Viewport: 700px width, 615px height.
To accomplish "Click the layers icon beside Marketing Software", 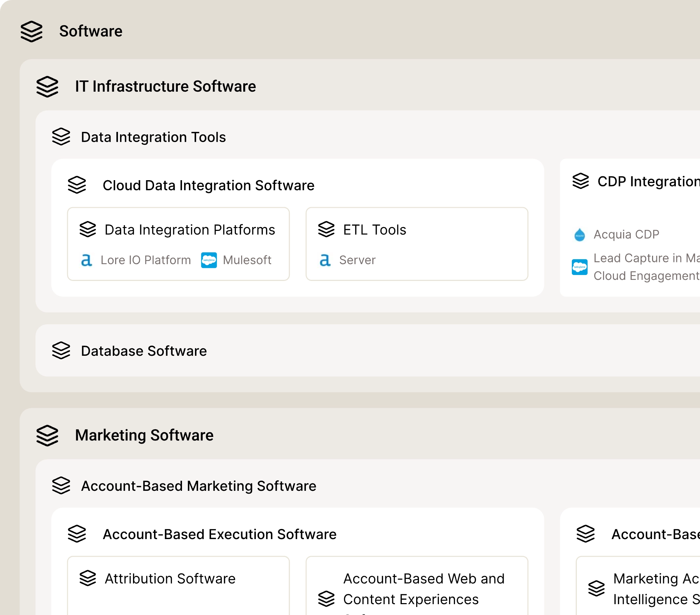I will tap(47, 435).
